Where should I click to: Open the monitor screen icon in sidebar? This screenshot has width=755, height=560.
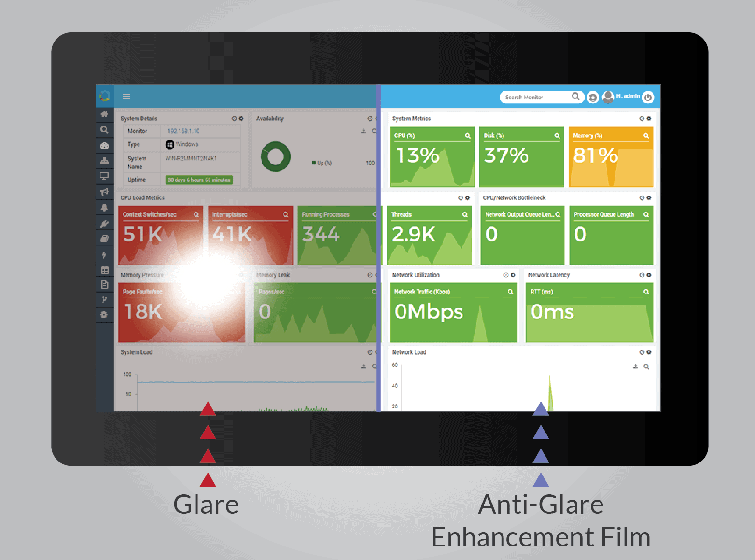[104, 176]
